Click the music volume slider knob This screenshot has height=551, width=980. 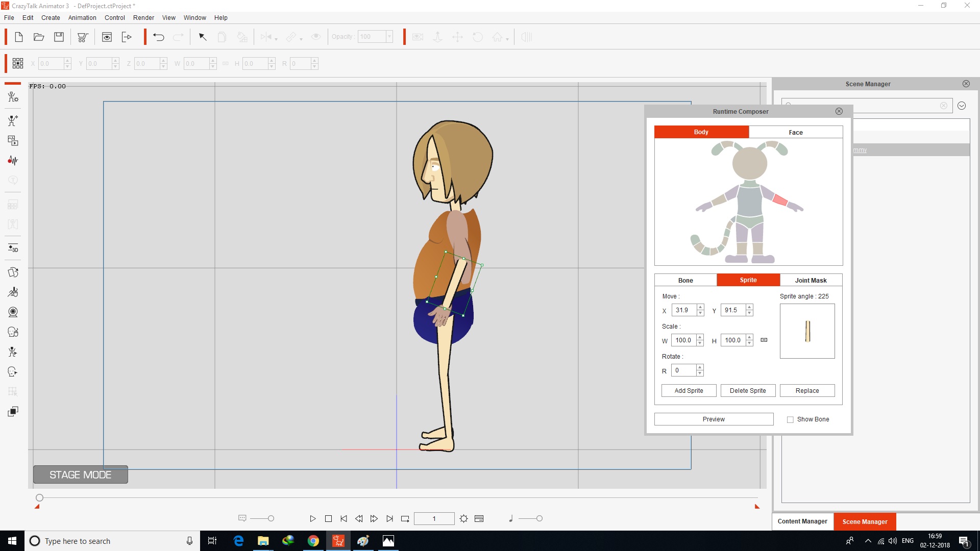(x=540, y=519)
